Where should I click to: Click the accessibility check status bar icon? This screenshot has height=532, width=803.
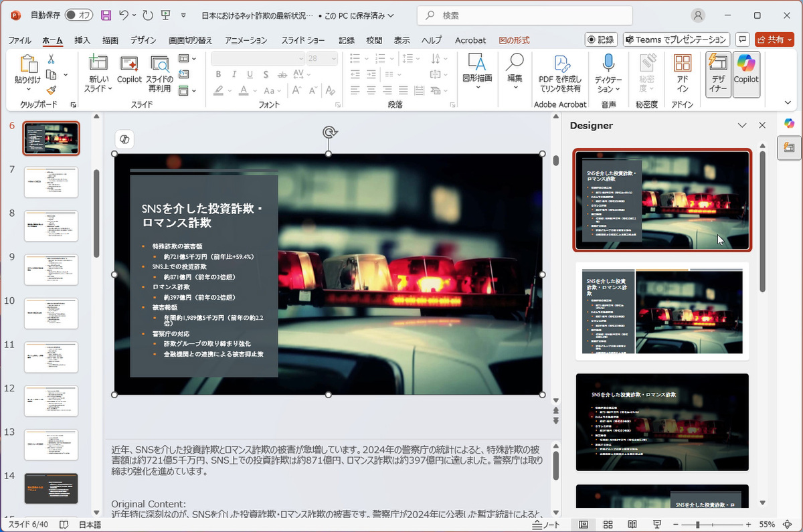click(64, 525)
